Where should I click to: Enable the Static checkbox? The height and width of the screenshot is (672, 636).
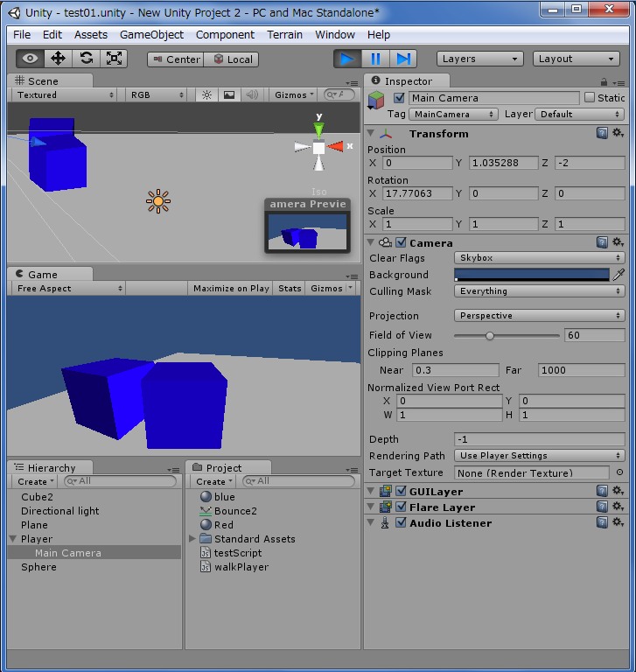[590, 98]
